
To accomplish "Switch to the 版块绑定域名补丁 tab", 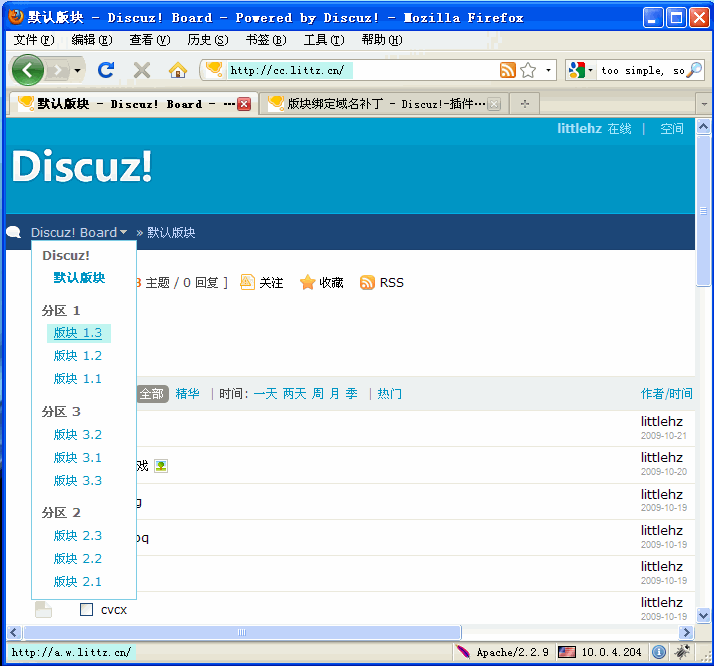I will point(384,104).
